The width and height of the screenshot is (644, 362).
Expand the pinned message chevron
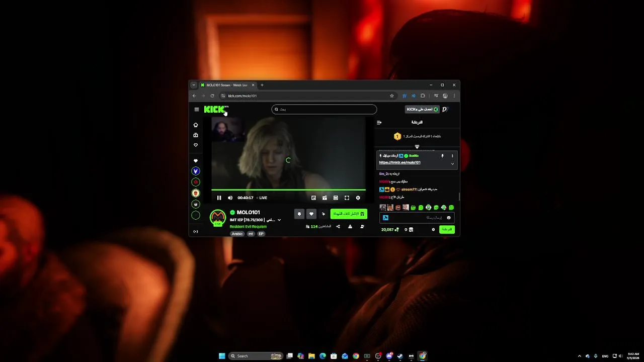coord(452,163)
